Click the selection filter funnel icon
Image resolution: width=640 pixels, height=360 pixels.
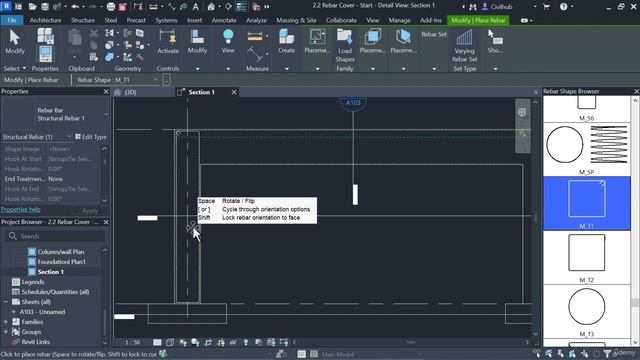(x=607, y=354)
